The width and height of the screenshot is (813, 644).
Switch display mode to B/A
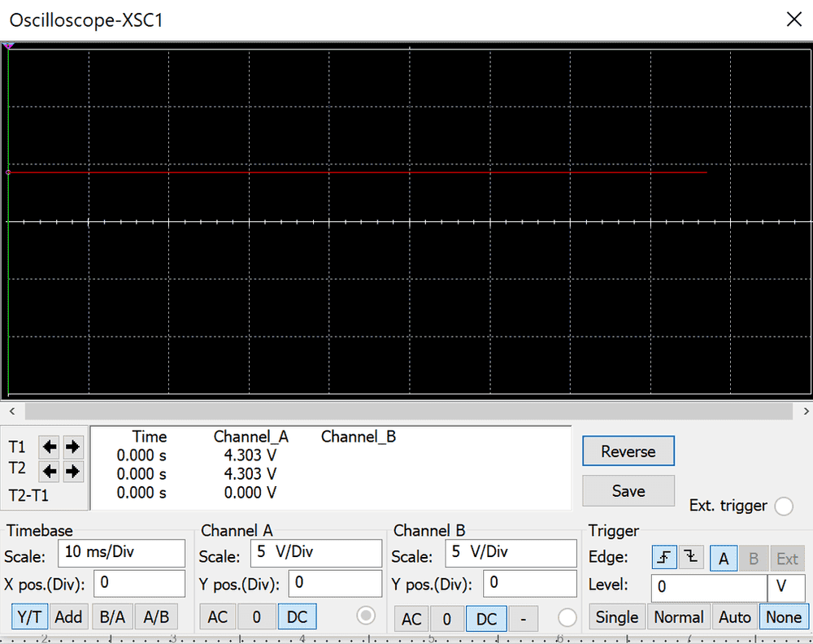pos(112,617)
